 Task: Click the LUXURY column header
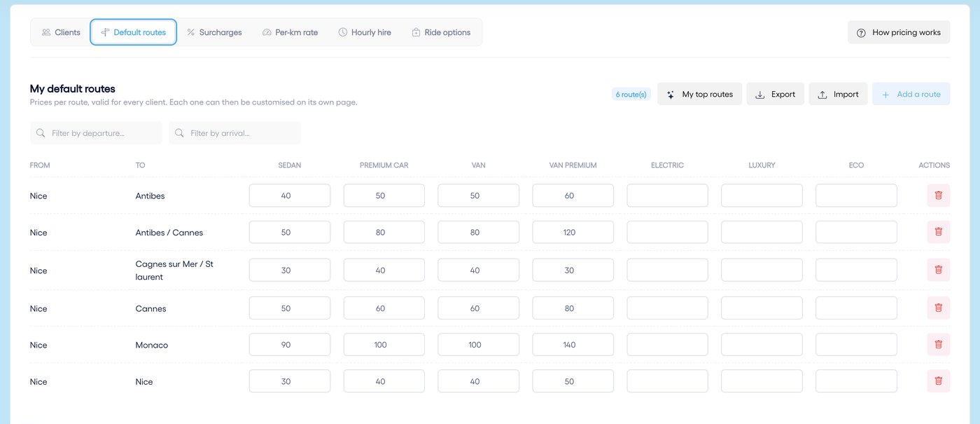762,165
